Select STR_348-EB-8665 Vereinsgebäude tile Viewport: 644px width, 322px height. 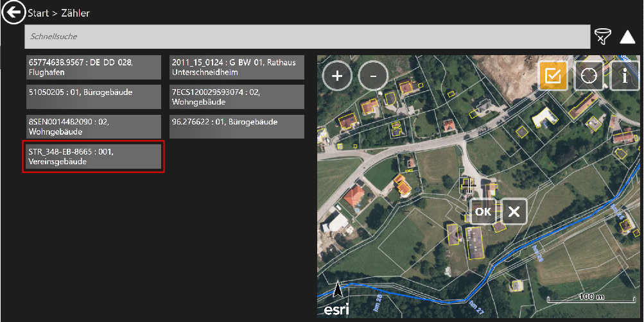(x=93, y=157)
